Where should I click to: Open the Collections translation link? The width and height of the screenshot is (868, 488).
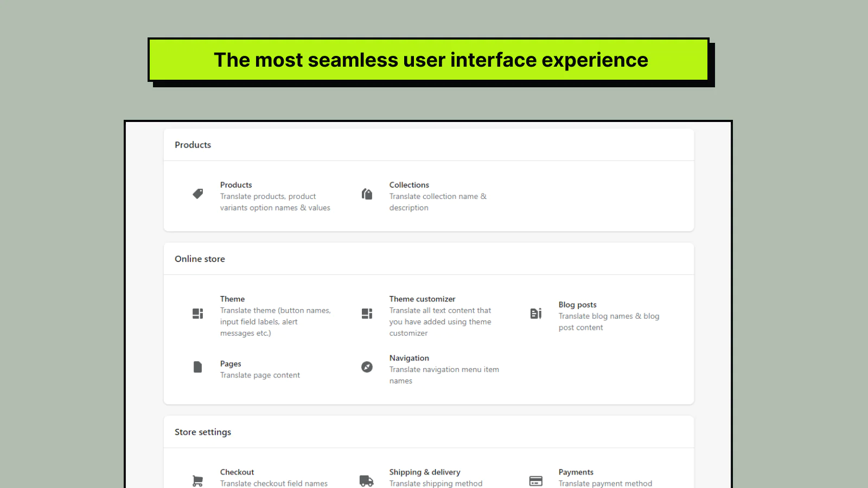[x=409, y=185]
